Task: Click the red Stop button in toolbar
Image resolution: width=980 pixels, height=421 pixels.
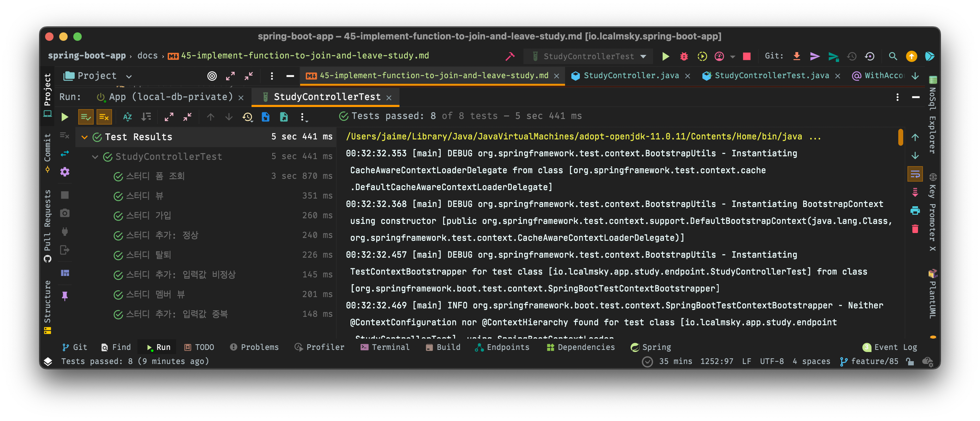Action: coord(746,56)
